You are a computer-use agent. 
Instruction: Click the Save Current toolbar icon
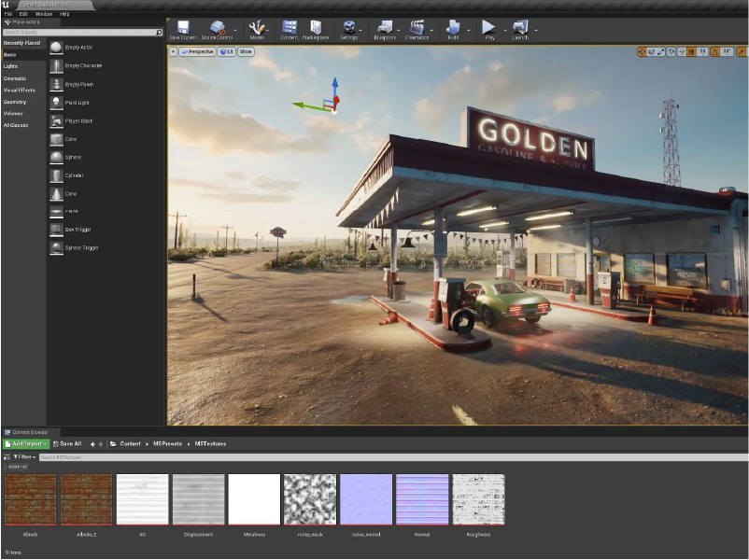click(x=183, y=28)
